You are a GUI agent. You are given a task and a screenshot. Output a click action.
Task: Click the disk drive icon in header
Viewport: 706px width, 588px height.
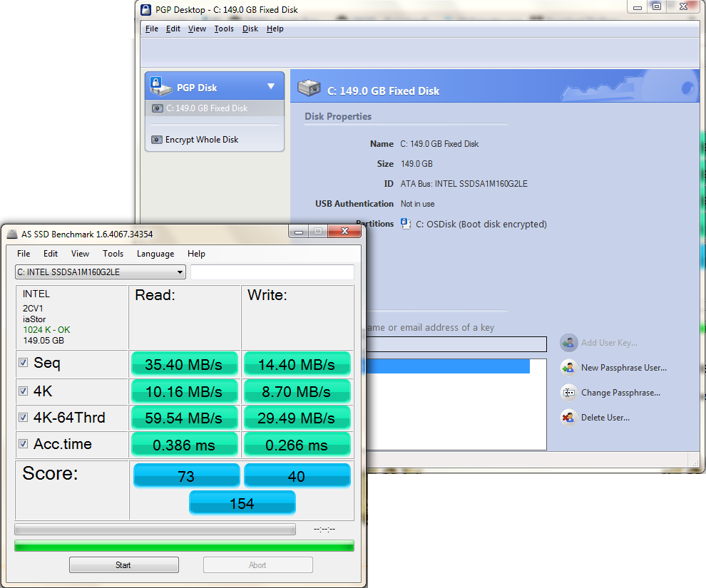[309, 89]
